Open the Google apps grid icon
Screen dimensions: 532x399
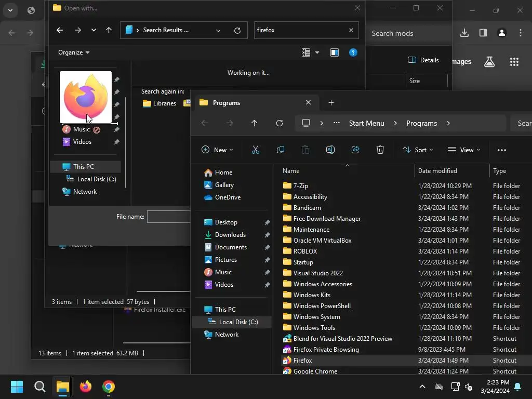tap(514, 62)
